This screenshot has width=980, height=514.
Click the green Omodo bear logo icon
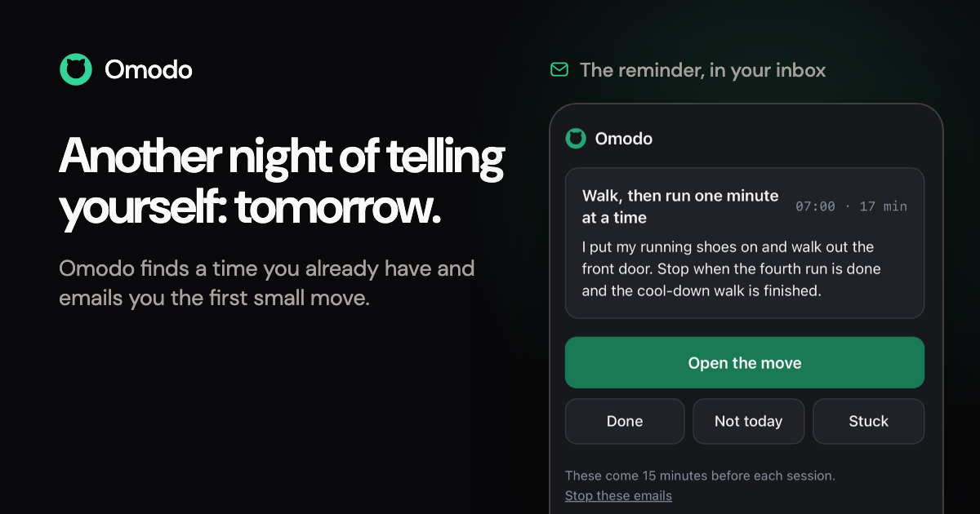click(76, 69)
